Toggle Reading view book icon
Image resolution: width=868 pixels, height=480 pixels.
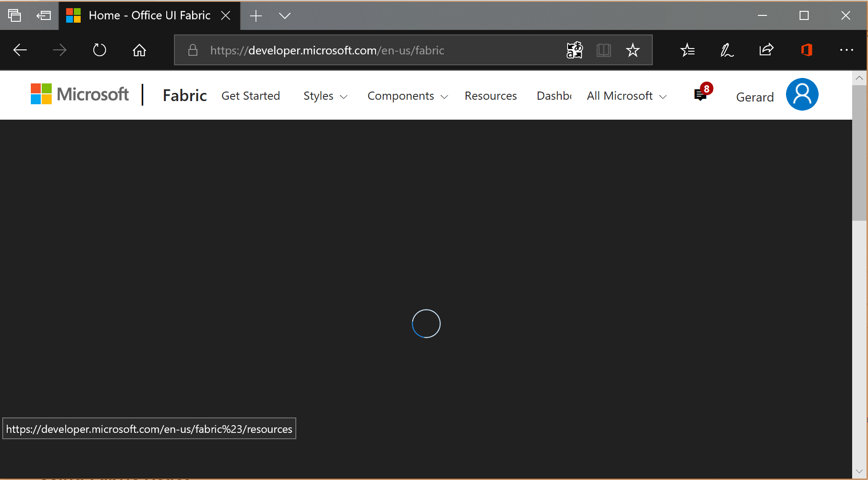604,50
